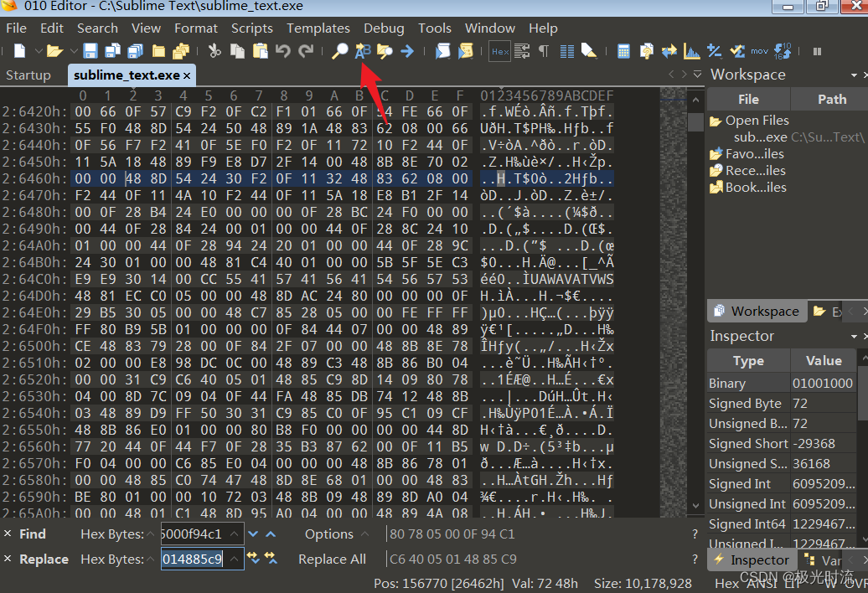Click the Cut scissors icon
Viewport: 868px width, 593px height.
[214, 51]
